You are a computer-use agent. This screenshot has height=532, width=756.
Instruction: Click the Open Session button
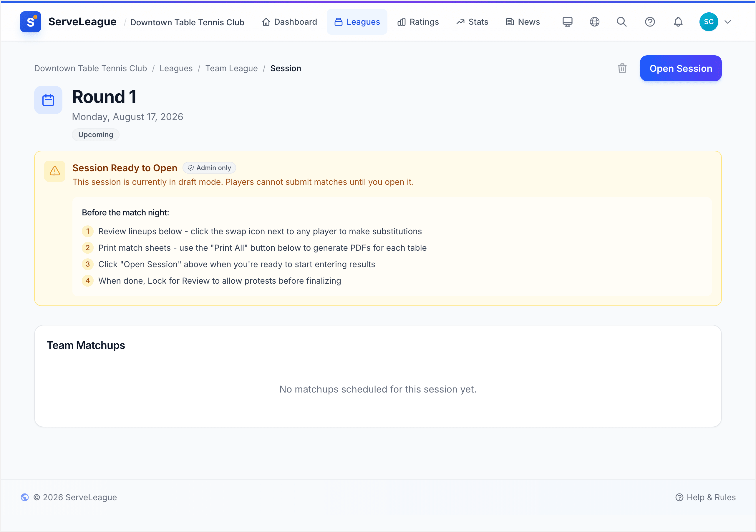pyautogui.click(x=681, y=68)
